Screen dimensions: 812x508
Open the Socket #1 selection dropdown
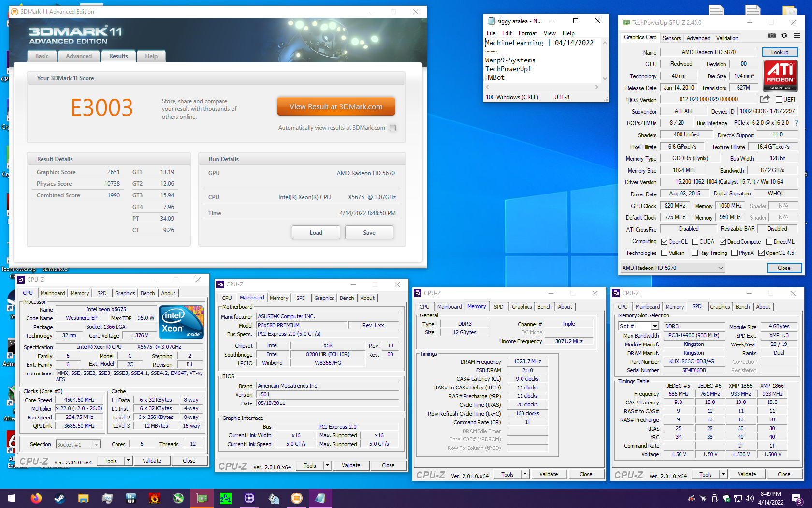coord(78,444)
